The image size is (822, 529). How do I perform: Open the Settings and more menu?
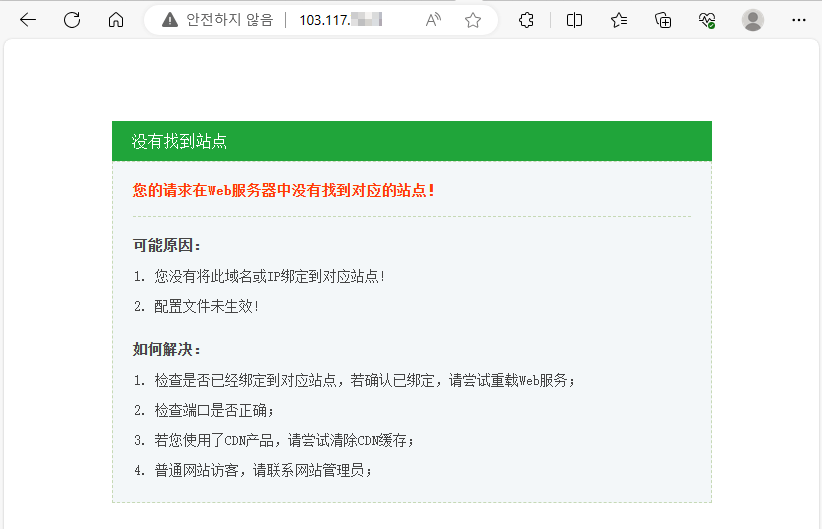click(799, 20)
